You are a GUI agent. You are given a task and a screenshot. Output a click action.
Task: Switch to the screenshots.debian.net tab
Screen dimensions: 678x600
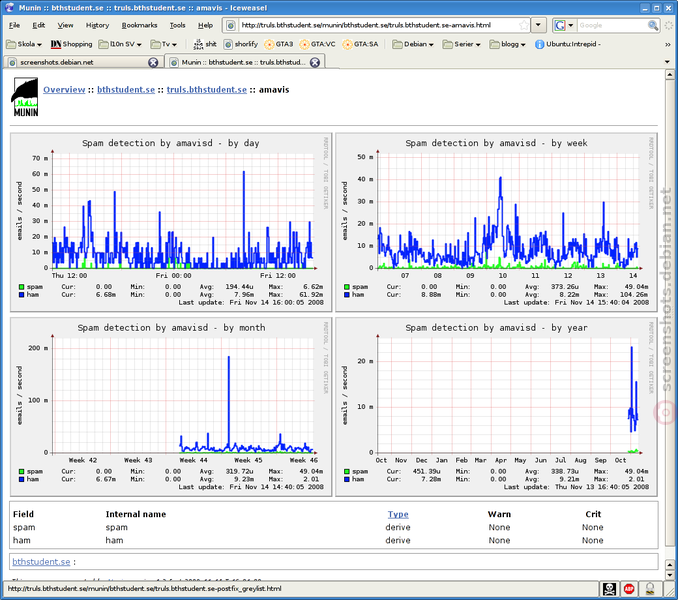tap(82, 62)
